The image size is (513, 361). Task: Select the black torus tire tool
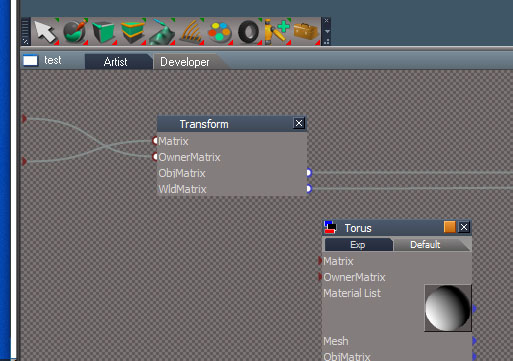(x=249, y=32)
